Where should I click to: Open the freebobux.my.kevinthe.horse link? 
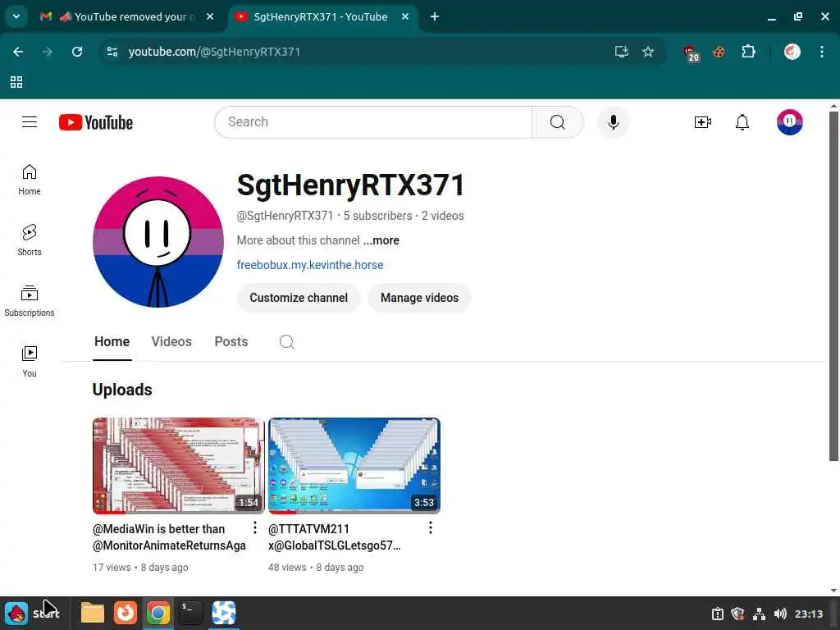310,265
